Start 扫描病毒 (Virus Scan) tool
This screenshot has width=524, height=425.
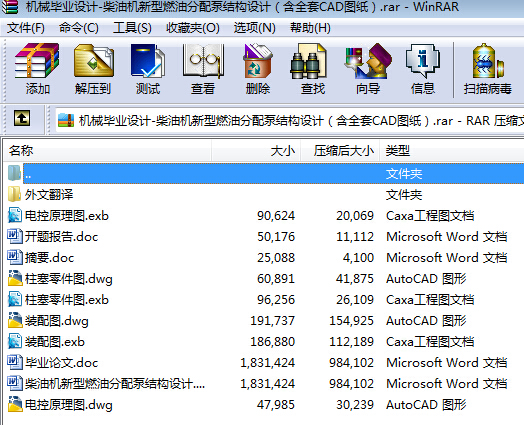[x=488, y=61]
